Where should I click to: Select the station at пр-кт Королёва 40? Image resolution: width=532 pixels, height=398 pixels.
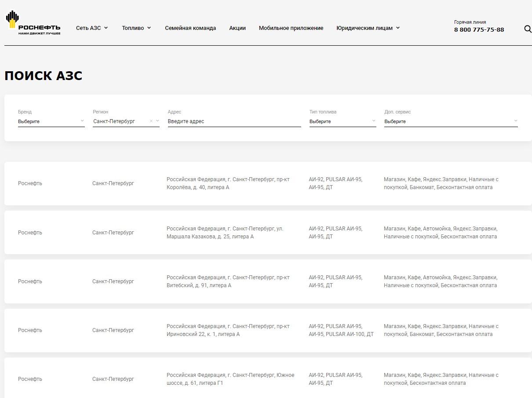coord(268,183)
